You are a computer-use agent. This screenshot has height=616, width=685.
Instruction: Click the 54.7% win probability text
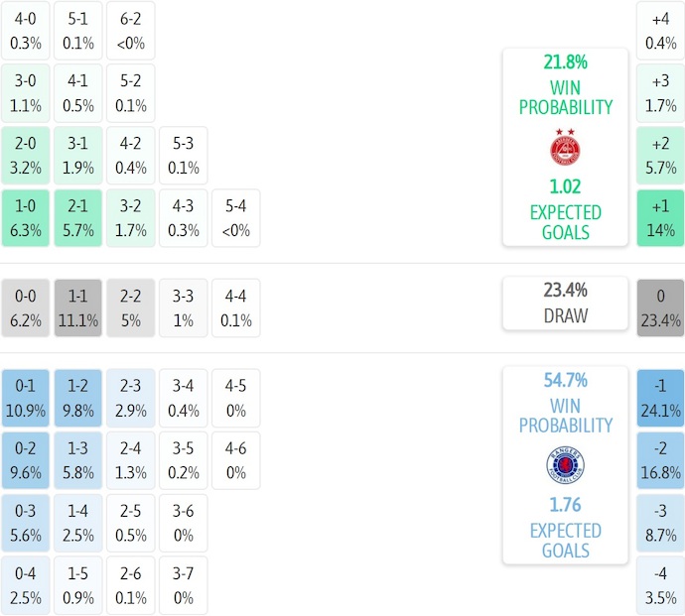pos(565,380)
